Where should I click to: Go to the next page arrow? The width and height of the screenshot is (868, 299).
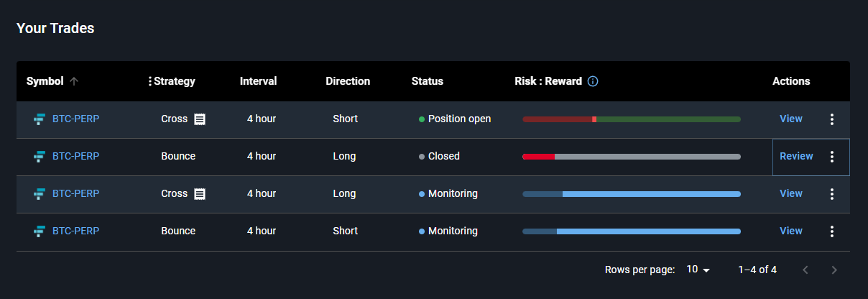834,270
